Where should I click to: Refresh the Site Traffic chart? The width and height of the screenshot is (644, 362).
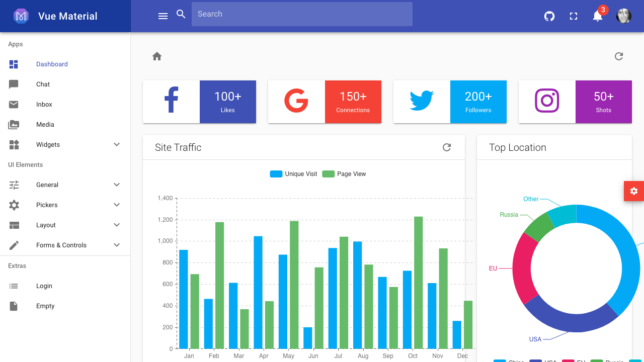pos(446,147)
